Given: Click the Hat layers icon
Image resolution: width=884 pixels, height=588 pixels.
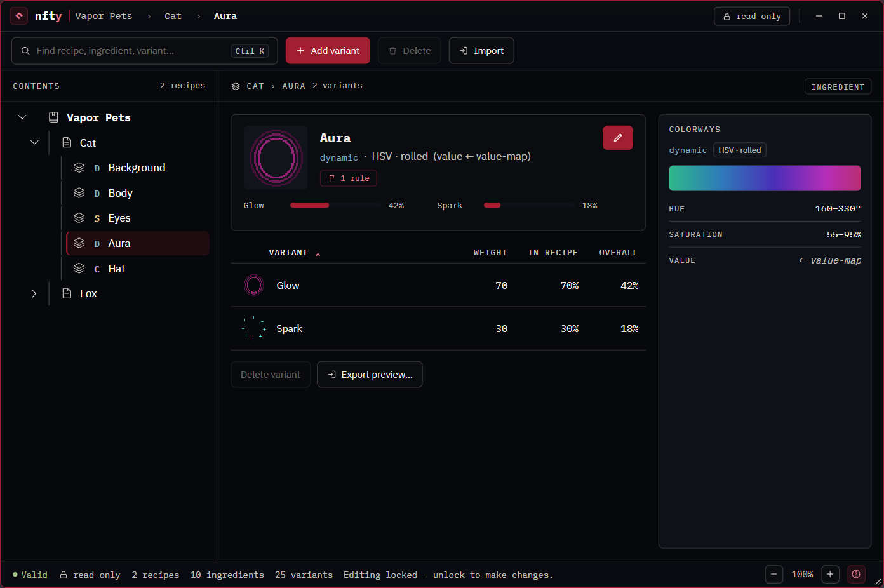Looking at the screenshot, I should pyautogui.click(x=79, y=269).
